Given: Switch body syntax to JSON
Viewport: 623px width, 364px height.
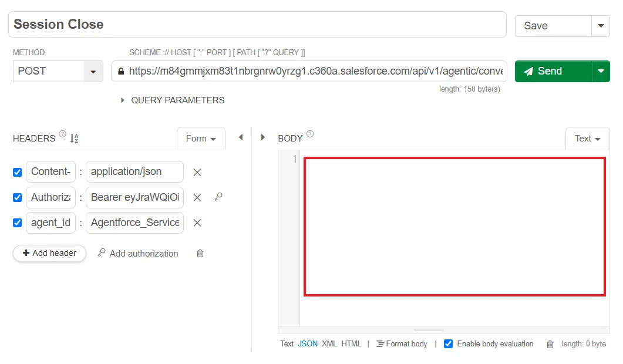Looking at the screenshot, I should [308, 343].
